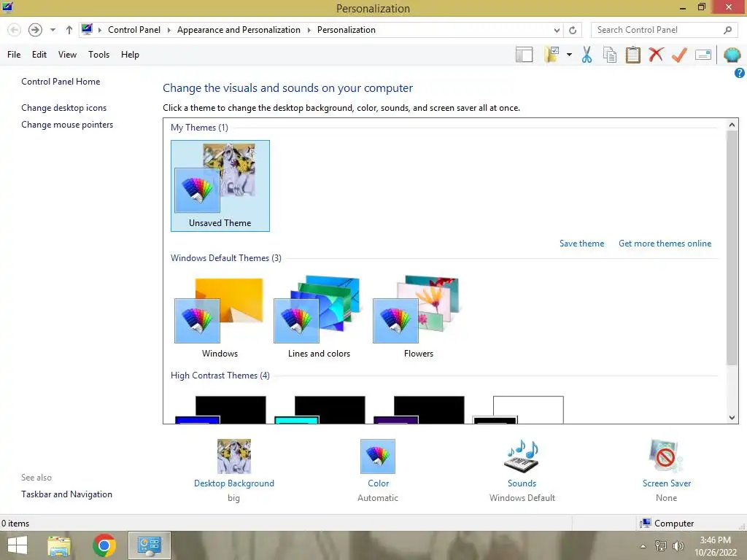The height and width of the screenshot is (560, 747).
Task: Click the address bar computer icon
Action: (87, 29)
